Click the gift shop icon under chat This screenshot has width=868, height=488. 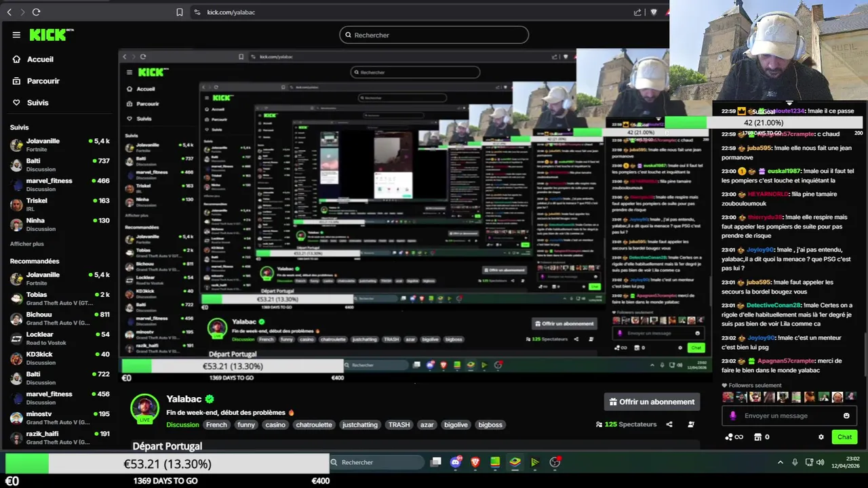758,437
